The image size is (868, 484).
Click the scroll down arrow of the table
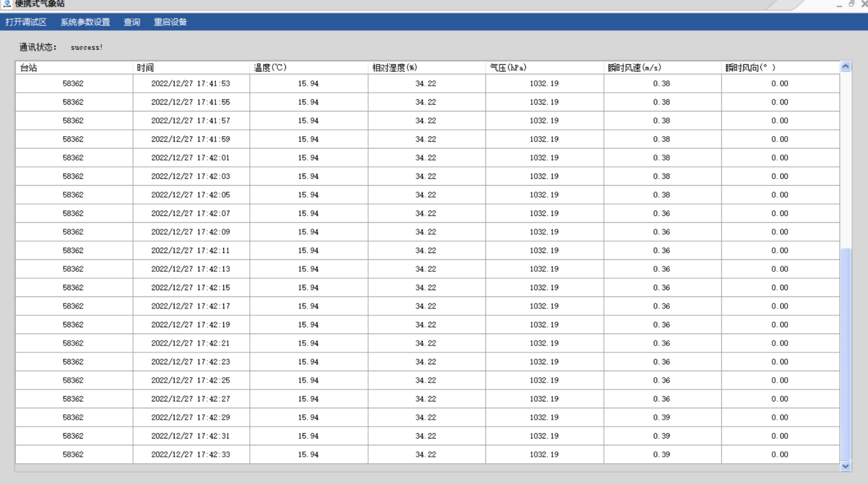tap(845, 466)
